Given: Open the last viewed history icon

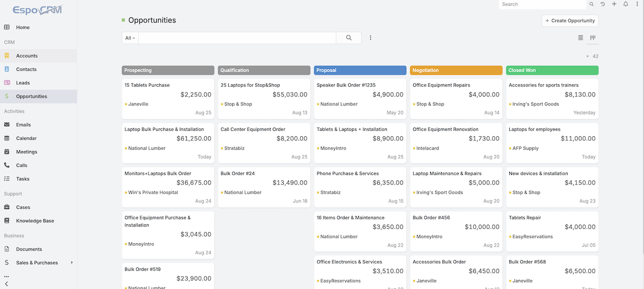Looking at the screenshot, I should pyautogui.click(x=603, y=4).
